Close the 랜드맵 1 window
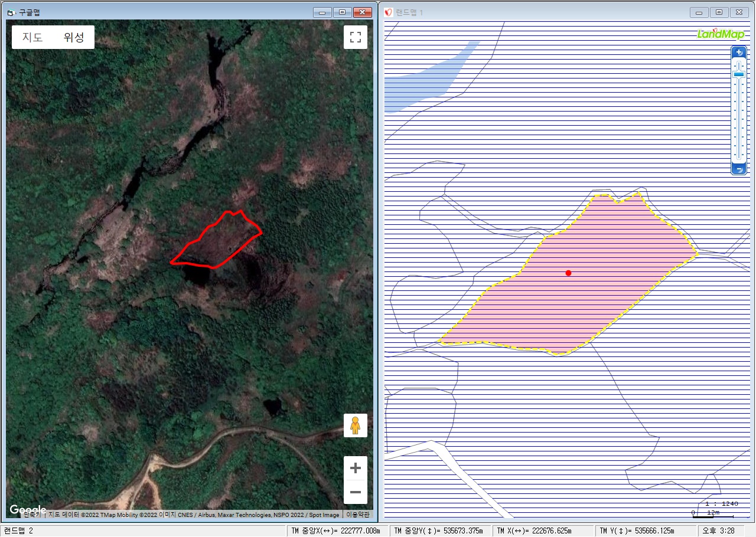The height and width of the screenshot is (537, 756). click(739, 12)
